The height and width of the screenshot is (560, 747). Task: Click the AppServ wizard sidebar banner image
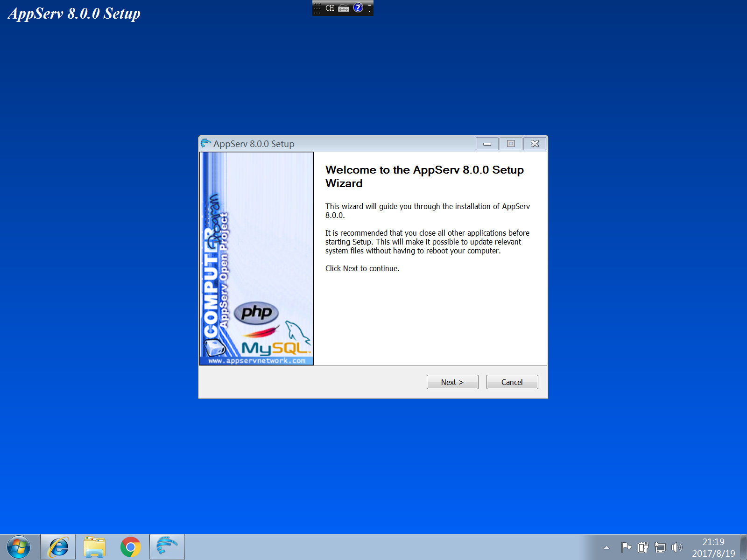[x=256, y=259]
